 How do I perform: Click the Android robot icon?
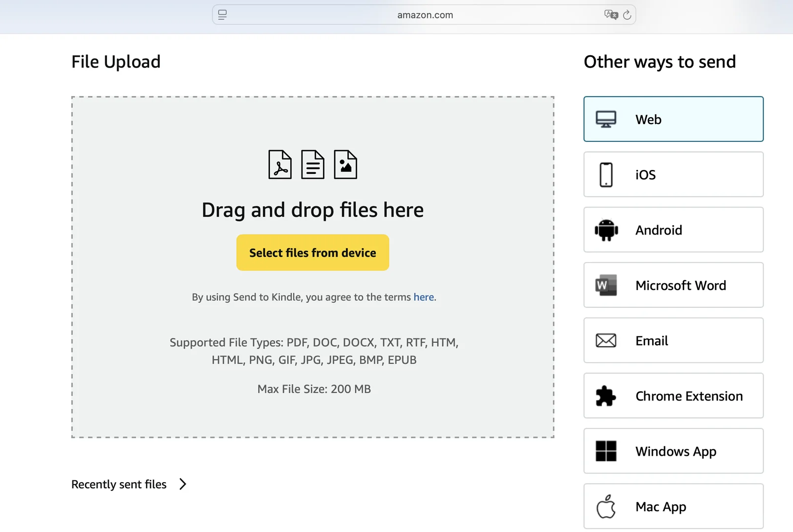pyautogui.click(x=606, y=230)
